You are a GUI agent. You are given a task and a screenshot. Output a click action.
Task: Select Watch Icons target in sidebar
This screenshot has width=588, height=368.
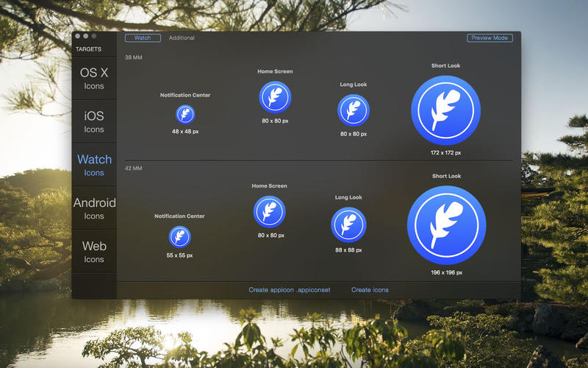[x=94, y=165]
